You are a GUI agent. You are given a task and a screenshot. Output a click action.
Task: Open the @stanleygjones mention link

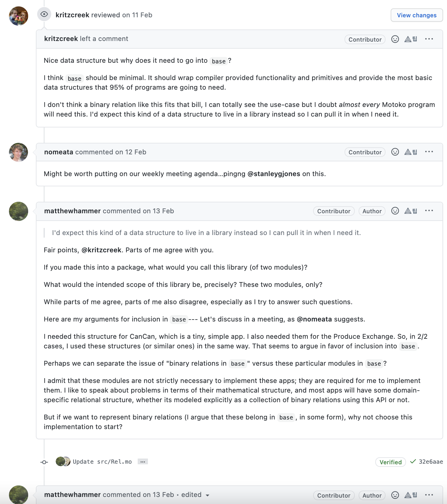[274, 174]
